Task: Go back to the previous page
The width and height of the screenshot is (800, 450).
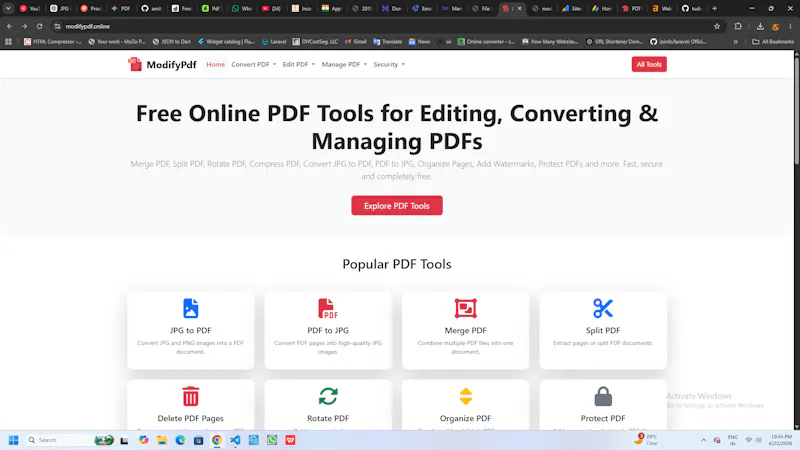Action: point(10,26)
